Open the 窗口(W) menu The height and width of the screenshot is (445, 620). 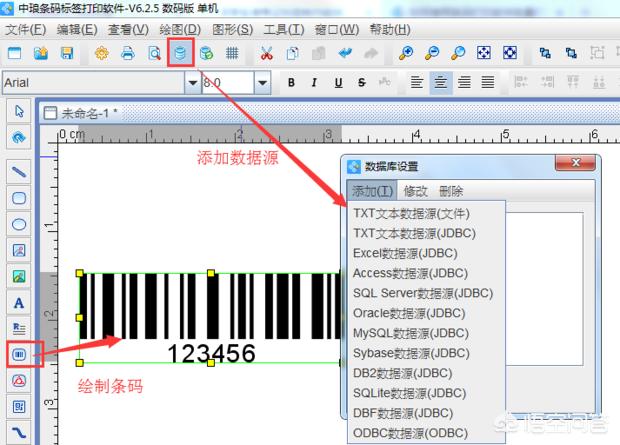click(x=337, y=29)
